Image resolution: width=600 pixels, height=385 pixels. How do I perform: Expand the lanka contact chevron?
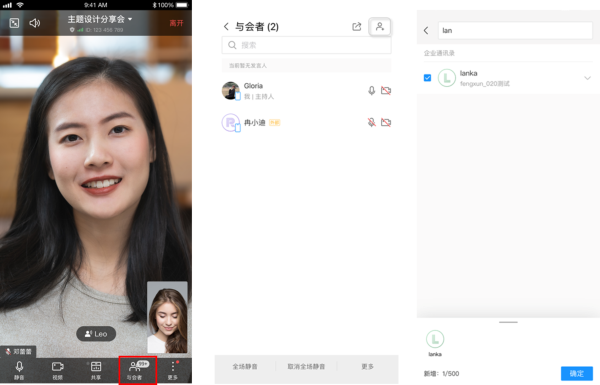(587, 78)
